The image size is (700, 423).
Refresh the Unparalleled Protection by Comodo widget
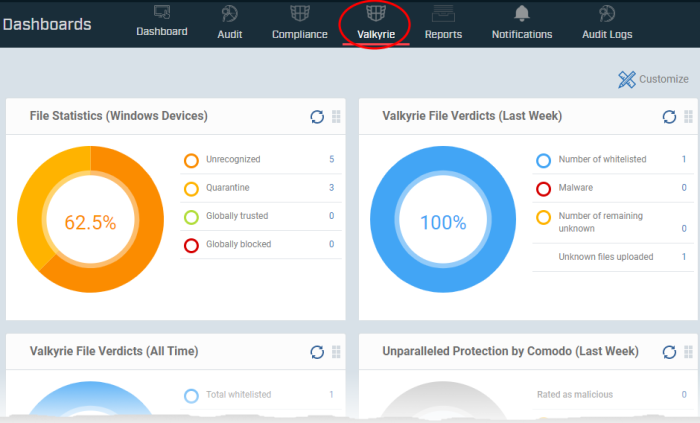(669, 352)
